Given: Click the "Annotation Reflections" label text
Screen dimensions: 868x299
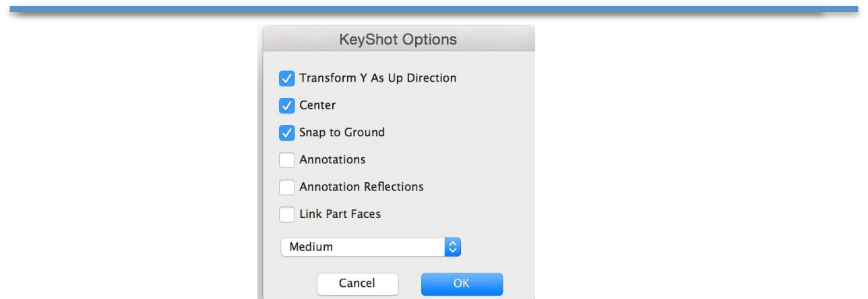Looking at the screenshot, I should 361,187.
